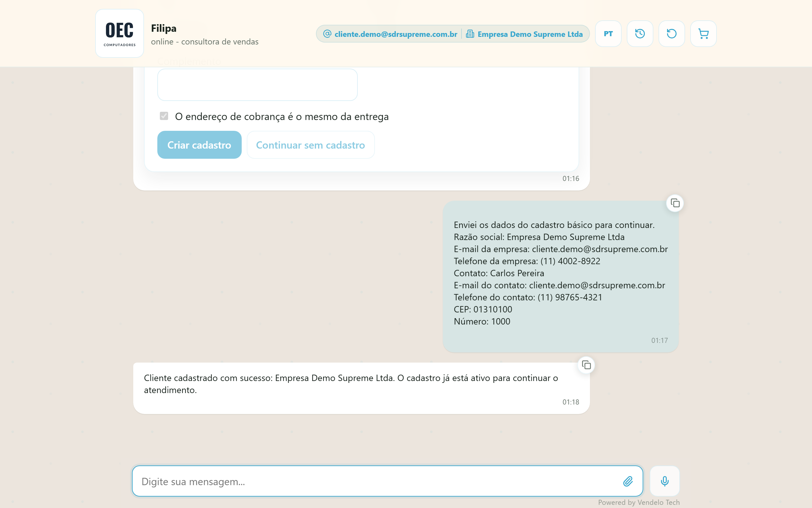Copy the 'Cliente cadastrado com sucesso' message
812x508 pixels.
coord(586,365)
